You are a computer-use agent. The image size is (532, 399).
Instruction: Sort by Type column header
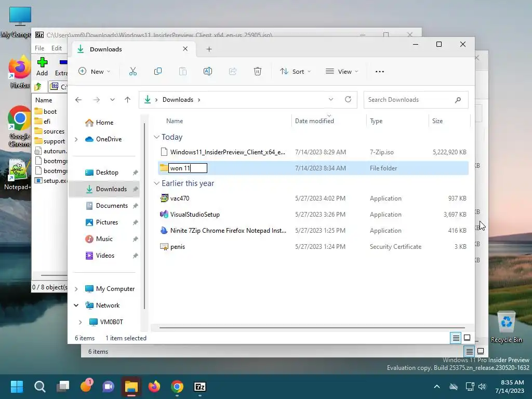(x=376, y=121)
